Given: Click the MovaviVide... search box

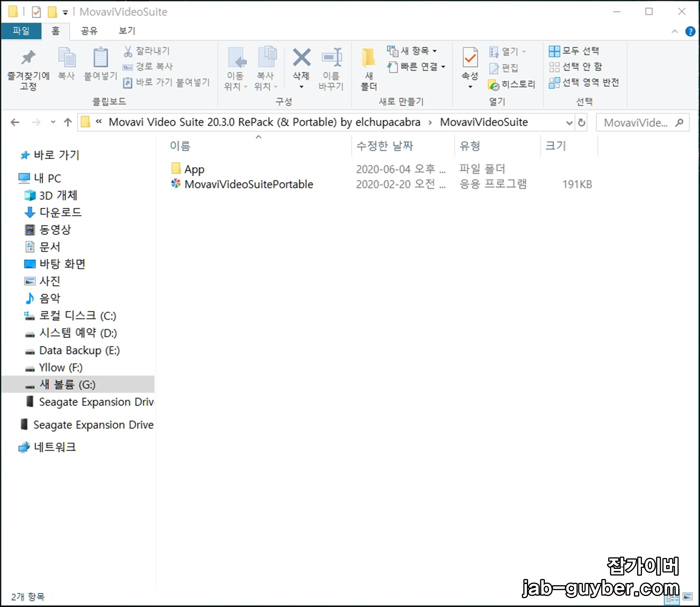Looking at the screenshot, I should click(642, 123).
